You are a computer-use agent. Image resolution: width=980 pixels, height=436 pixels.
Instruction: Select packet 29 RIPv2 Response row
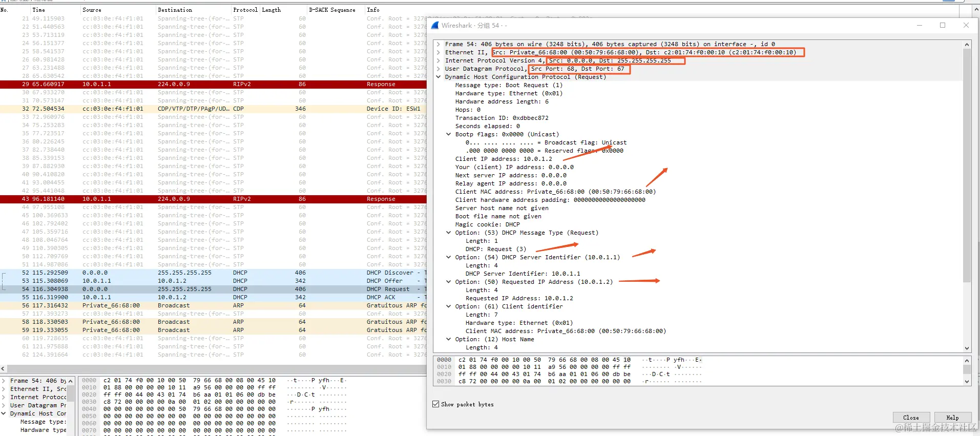[213, 84]
